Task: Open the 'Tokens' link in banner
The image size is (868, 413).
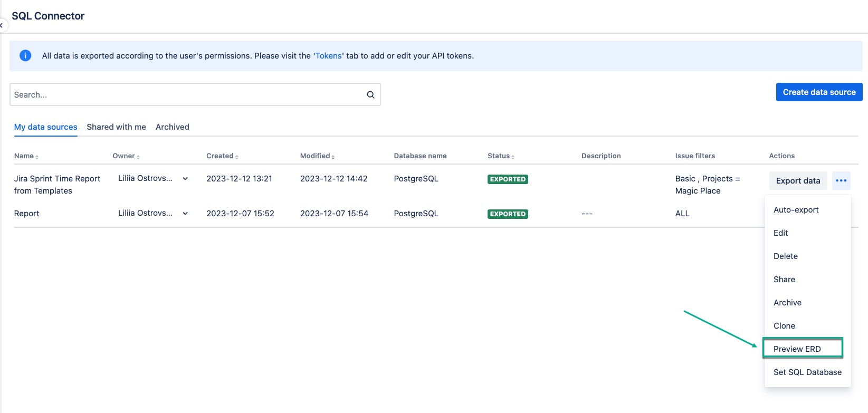Action: click(329, 56)
